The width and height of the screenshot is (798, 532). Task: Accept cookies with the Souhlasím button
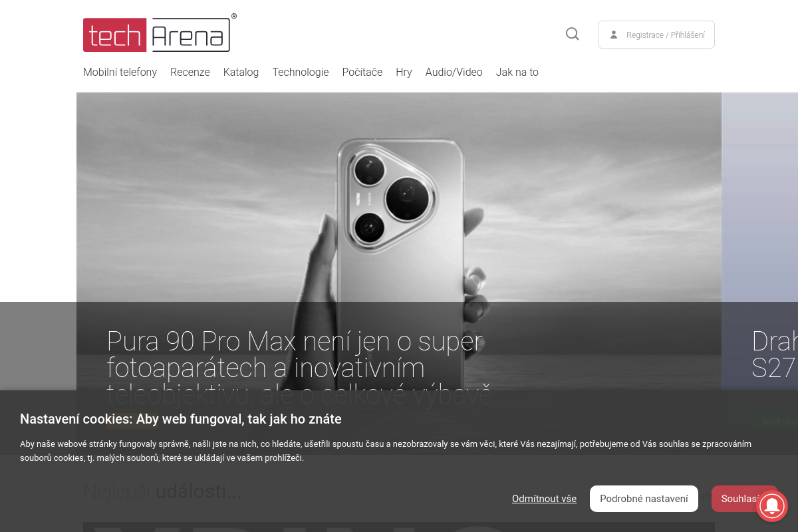(x=741, y=499)
